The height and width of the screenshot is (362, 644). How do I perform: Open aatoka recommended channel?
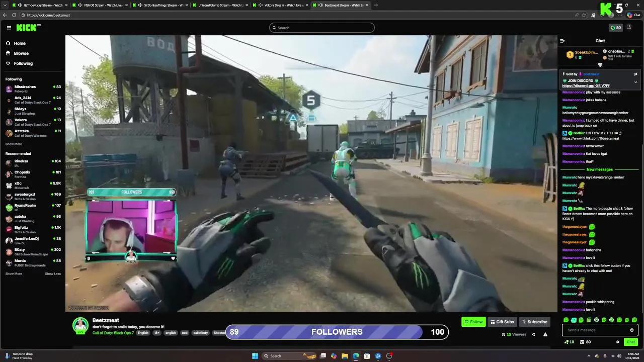[33, 218]
